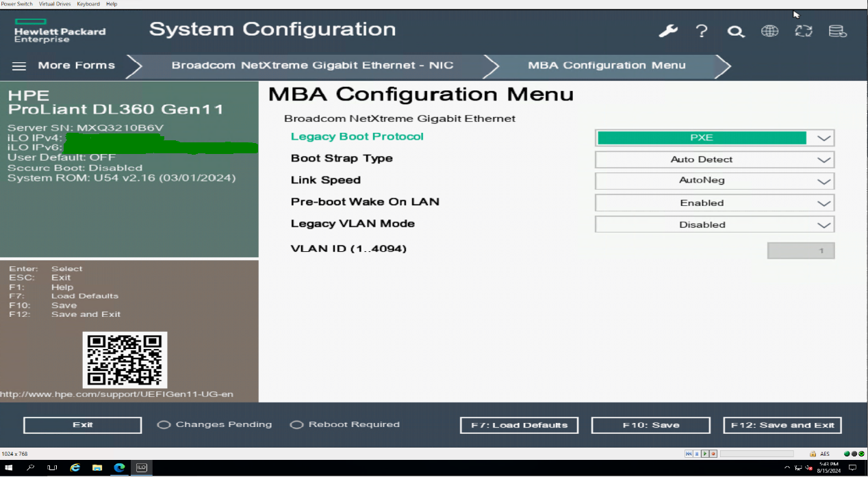Viewport: 868px width, 477px height.
Task: Select the globe language icon
Action: point(769,31)
